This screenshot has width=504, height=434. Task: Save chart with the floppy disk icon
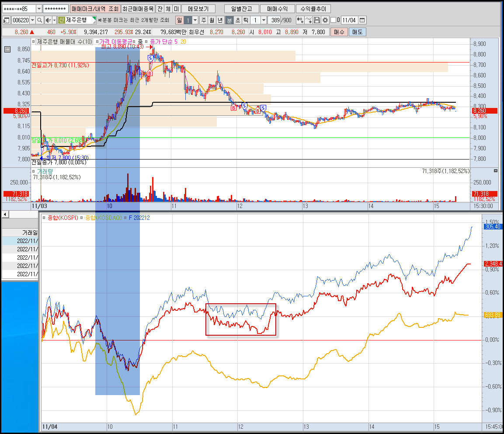(x=316, y=20)
